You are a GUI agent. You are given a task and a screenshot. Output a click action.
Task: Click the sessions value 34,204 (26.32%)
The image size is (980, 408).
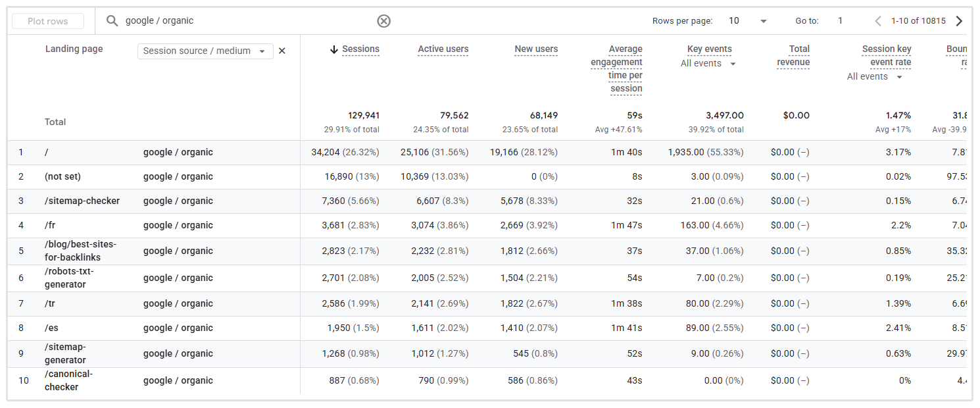click(x=345, y=153)
